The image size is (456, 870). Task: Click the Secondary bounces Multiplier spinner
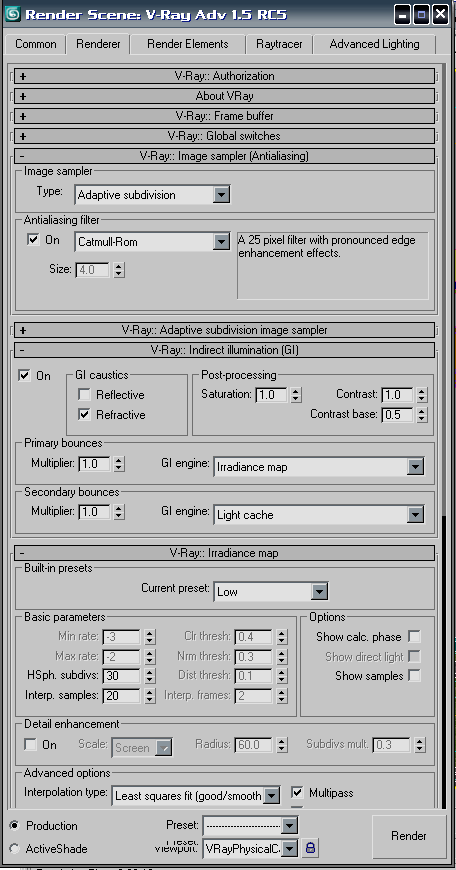click(x=119, y=512)
